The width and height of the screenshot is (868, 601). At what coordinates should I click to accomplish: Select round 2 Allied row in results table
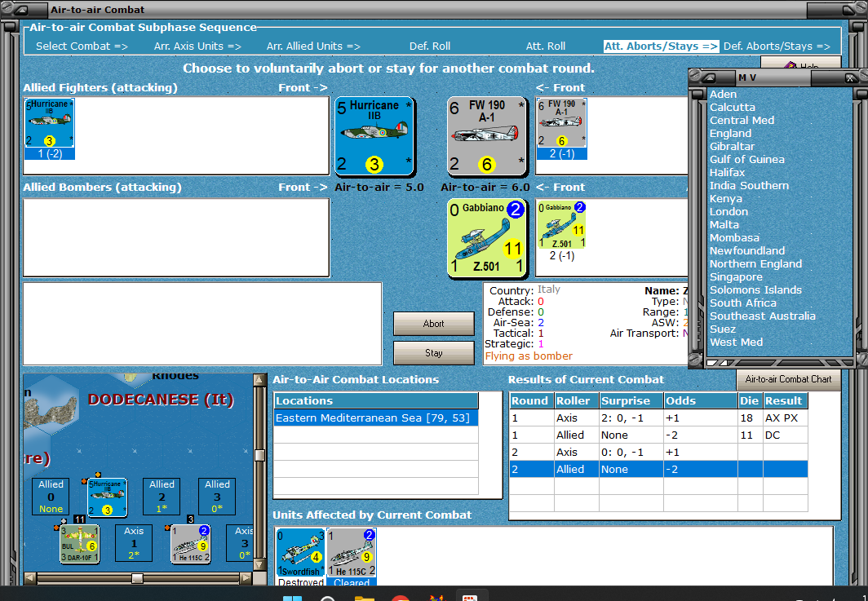658,469
